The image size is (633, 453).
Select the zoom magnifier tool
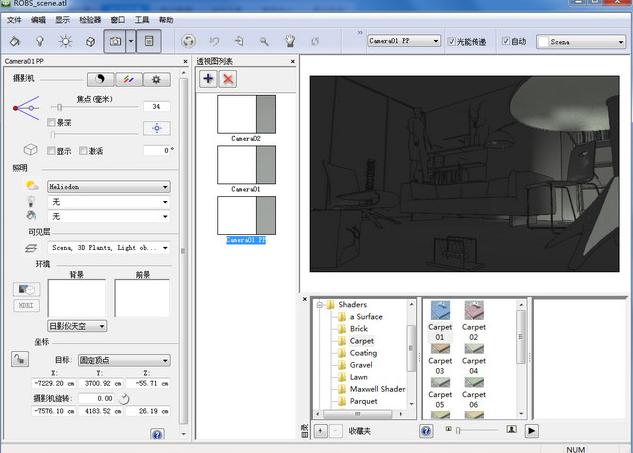(264, 41)
